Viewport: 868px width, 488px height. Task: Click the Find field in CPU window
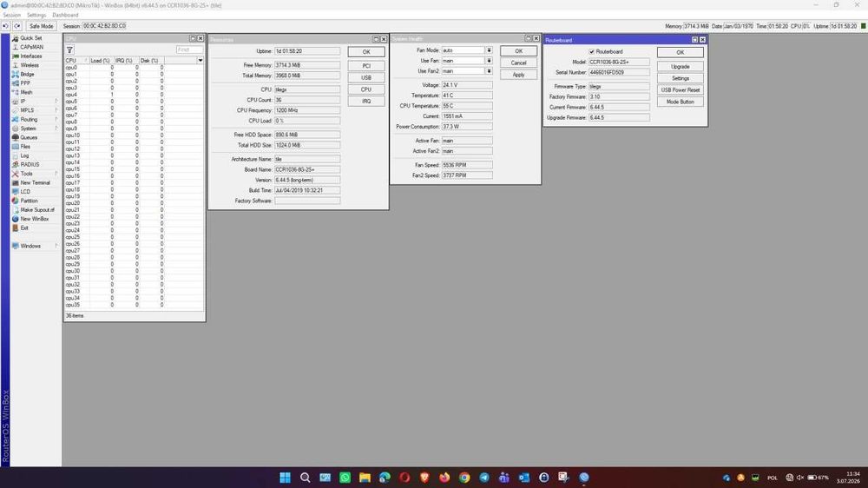[x=189, y=49]
